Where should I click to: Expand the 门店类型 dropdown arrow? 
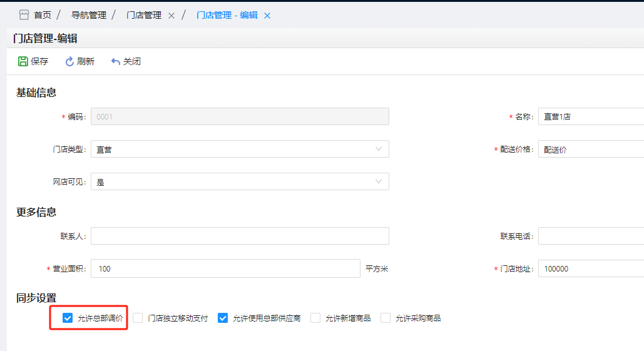378,149
